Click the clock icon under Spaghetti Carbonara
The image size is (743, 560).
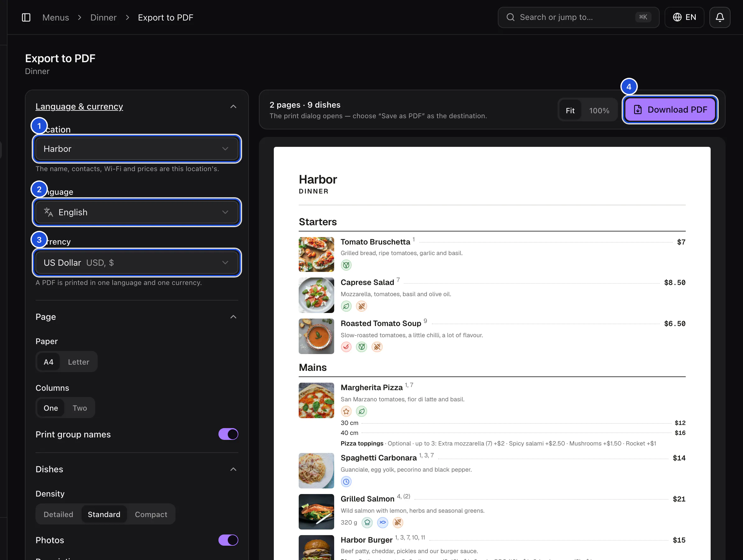click(346, 482)
